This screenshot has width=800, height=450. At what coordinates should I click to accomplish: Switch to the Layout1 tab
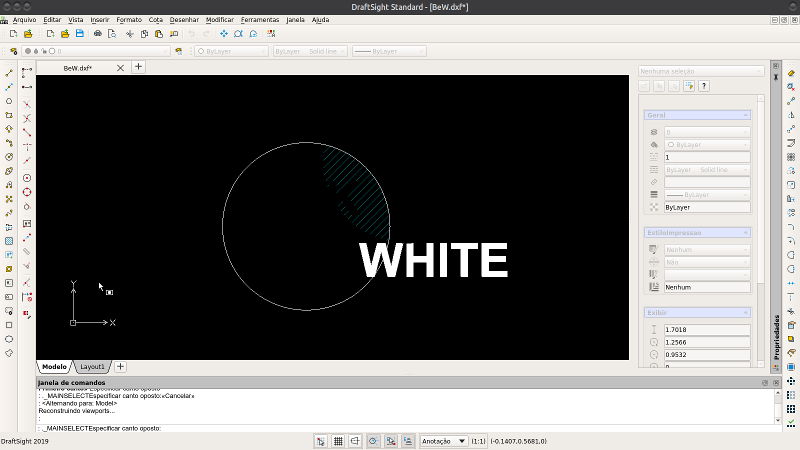click(92, 367)
